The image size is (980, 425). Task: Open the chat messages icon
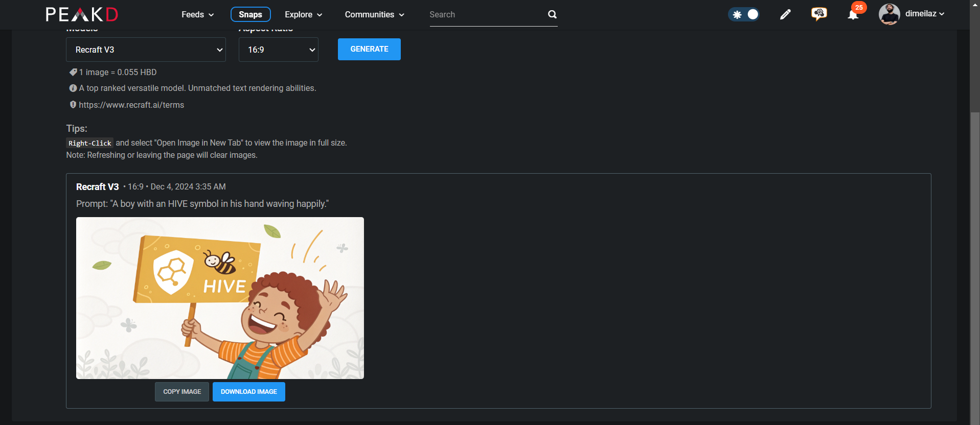819,14
